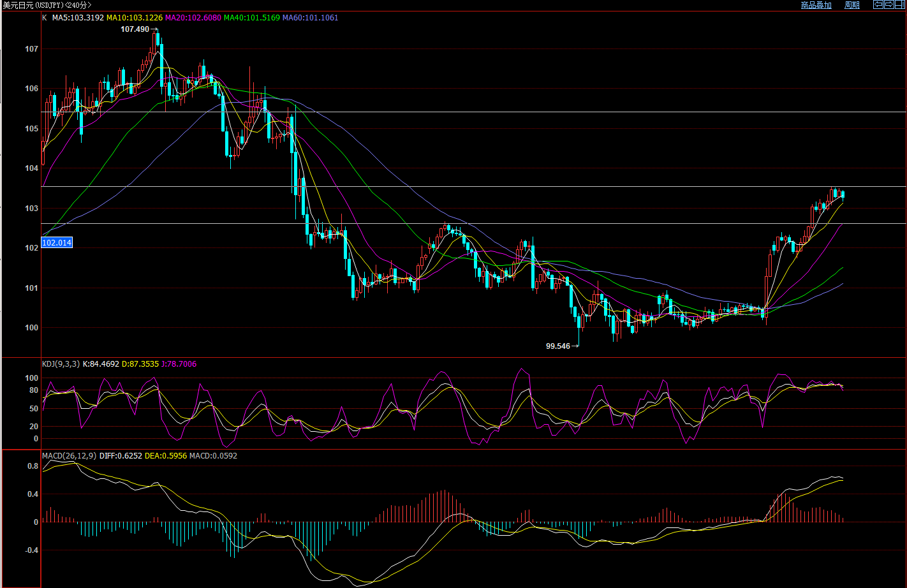Select the magenta MA20 indicator label
This screenshot has width=907, height=588.
point(193,18)
